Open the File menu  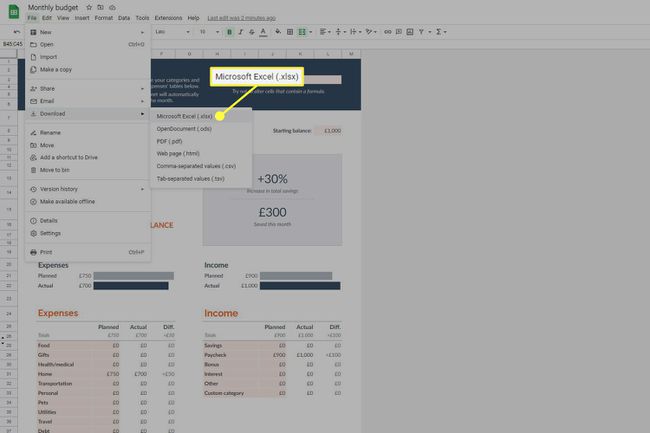[x=32, y=18]
